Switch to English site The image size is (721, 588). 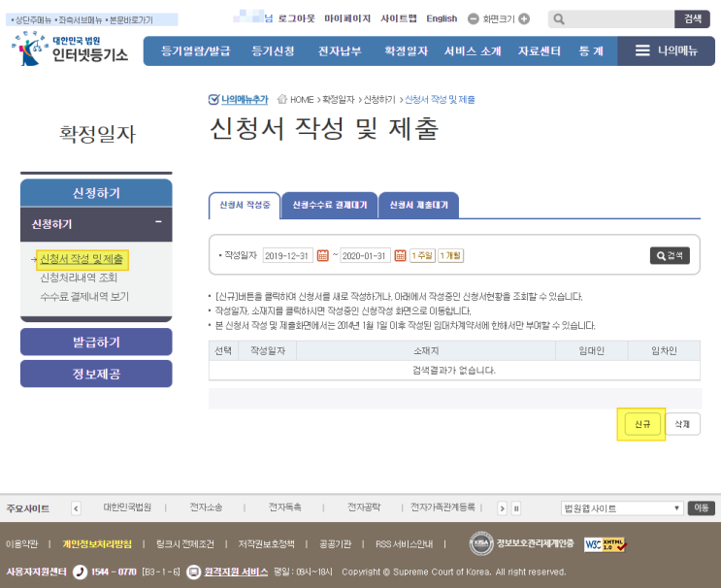(442, 18)
